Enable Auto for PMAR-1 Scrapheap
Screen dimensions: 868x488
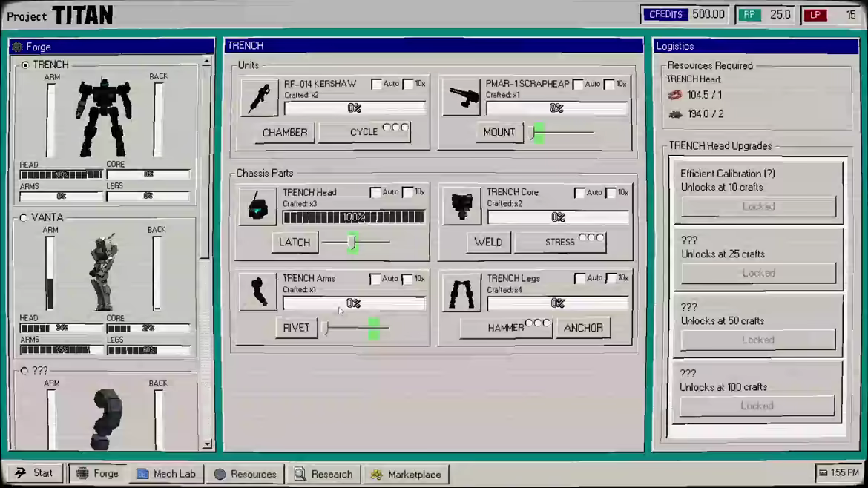579,84
